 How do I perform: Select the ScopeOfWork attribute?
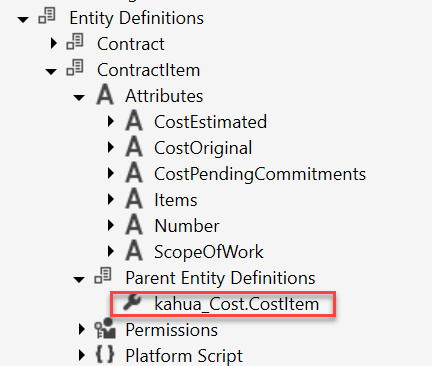pos(209,252)
